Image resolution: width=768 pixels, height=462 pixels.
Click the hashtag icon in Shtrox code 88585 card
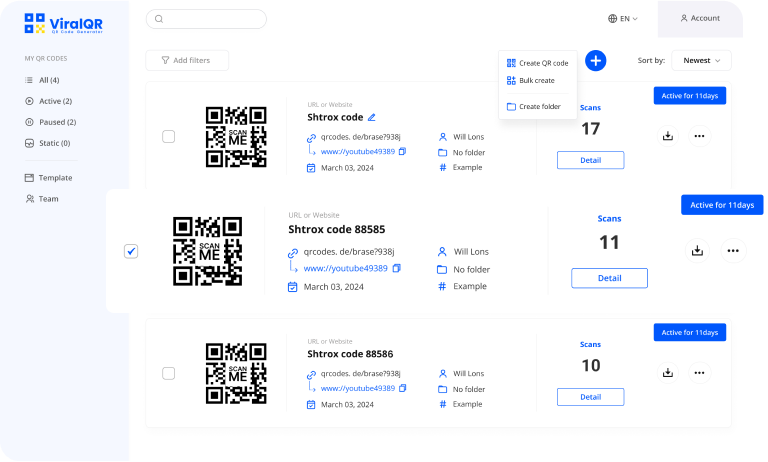tap(442, 286)
